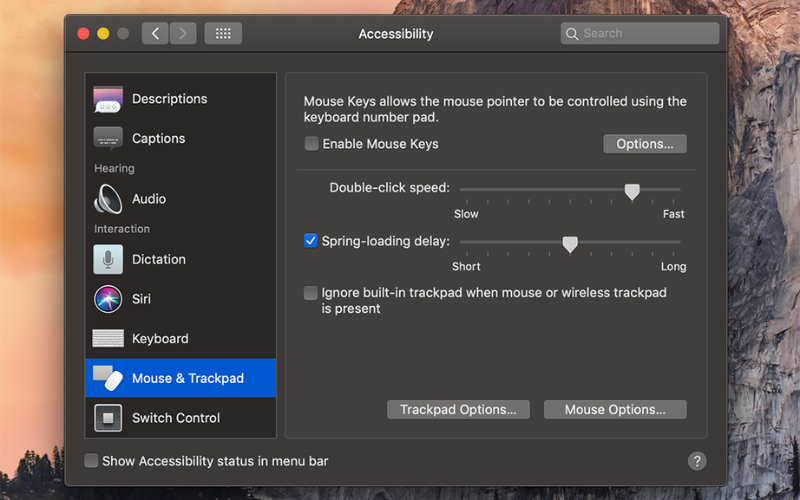Click the magnifying glass in the search field

[x=572, y=34]
